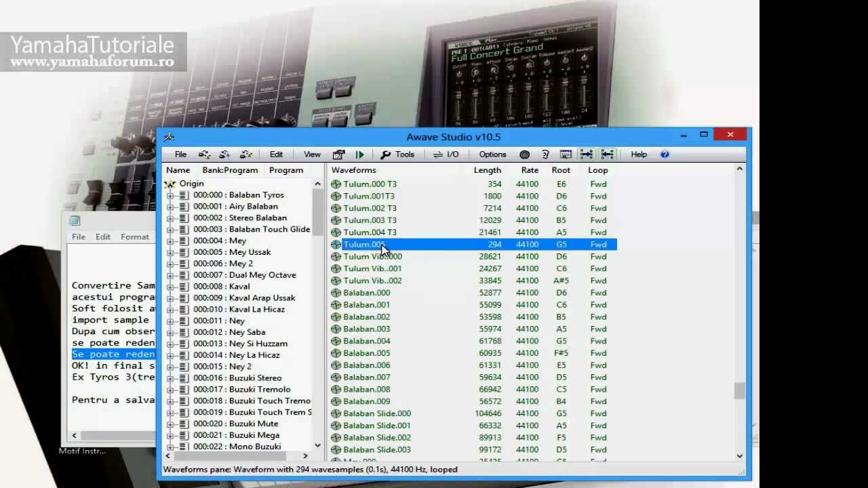Expand 000:008 : Kaval tree node
Screen dimensions: 868x488
[170, 287]
